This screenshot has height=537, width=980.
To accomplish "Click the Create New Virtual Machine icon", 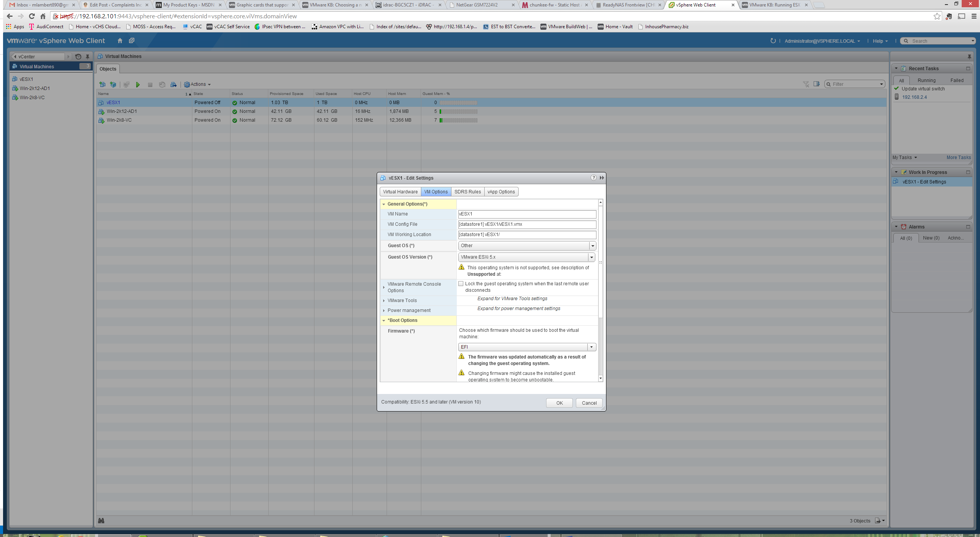I will click(x=102, y=85).
